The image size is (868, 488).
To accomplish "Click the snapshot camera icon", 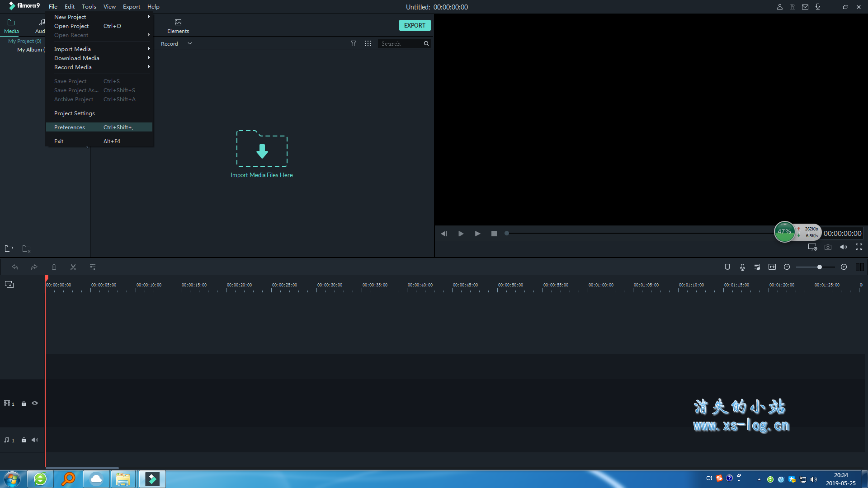I will (x=828, y=247).
